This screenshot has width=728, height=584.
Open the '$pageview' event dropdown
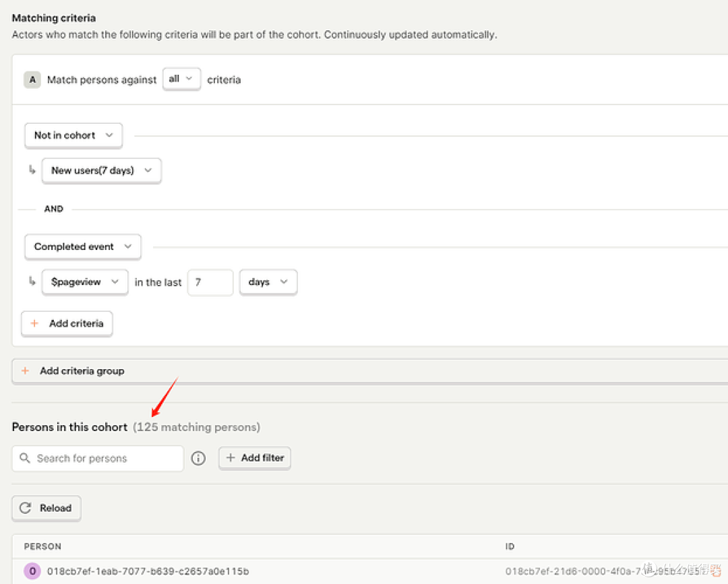(x=84, y=282)
